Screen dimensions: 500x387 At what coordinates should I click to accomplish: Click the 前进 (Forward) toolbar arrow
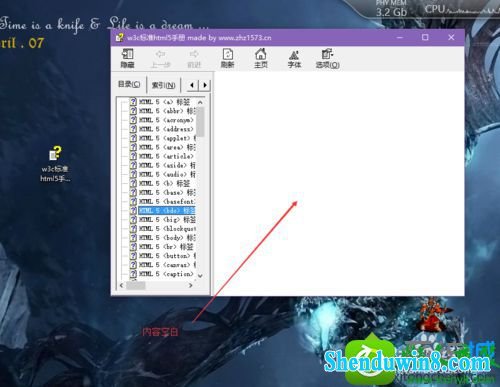(x=194, y=59)
